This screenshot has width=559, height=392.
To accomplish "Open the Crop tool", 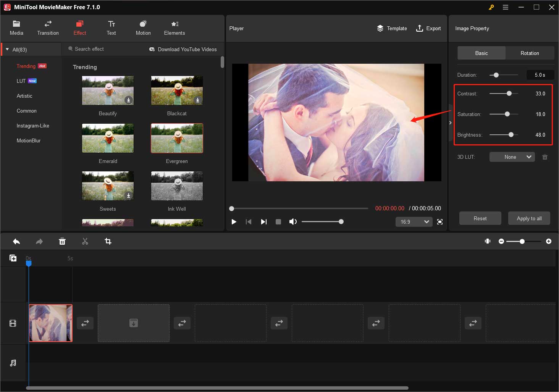I will click(x=108, y=241).
